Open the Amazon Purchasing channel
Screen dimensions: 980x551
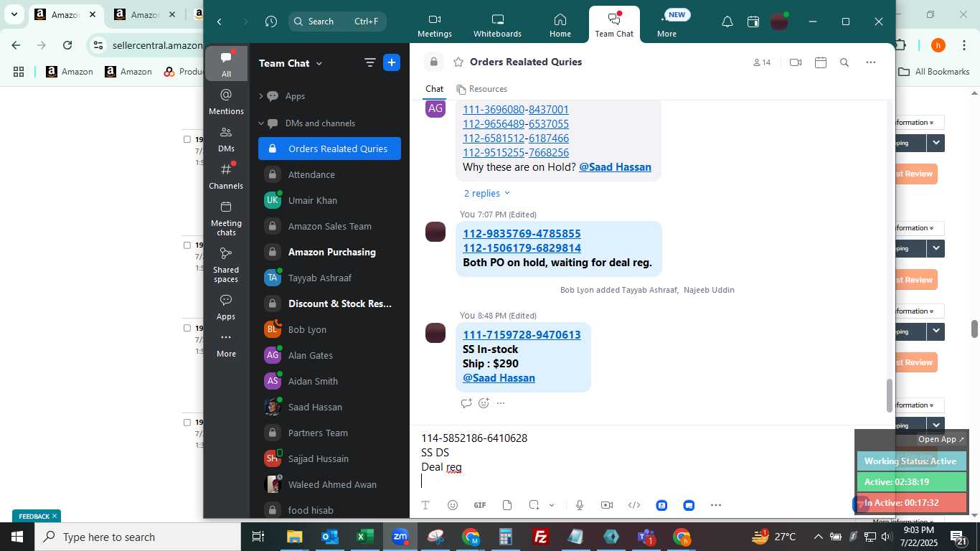[329, 252]
